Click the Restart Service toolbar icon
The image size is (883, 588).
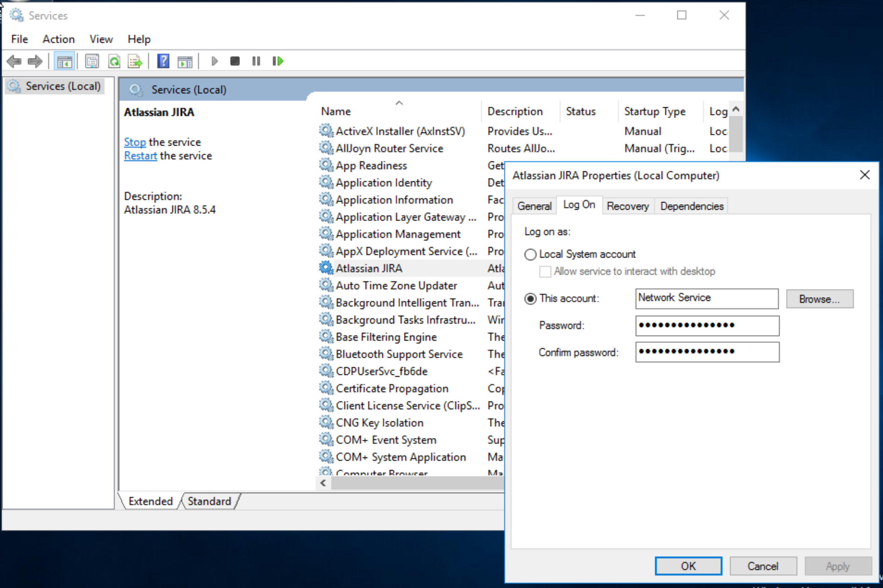(278, 61)
